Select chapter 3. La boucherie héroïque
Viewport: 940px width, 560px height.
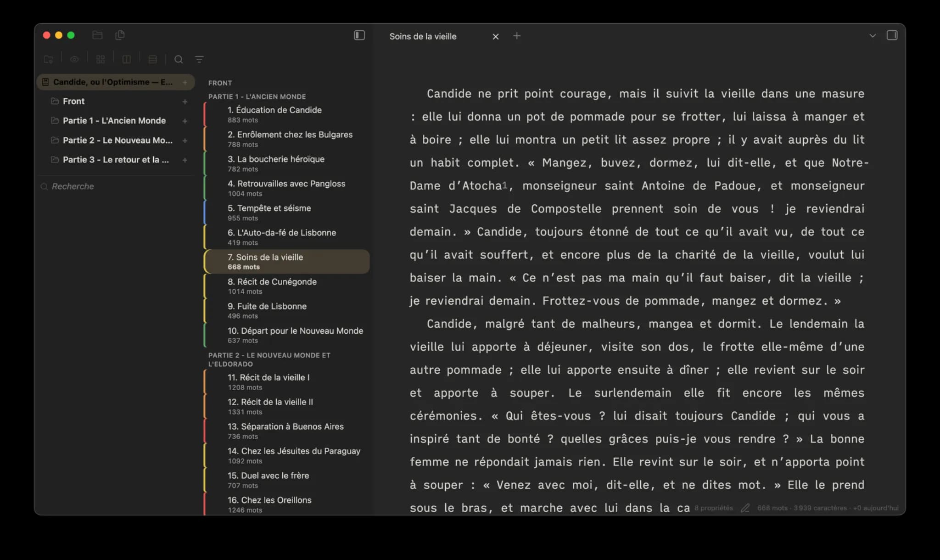[x=287, y=163]
